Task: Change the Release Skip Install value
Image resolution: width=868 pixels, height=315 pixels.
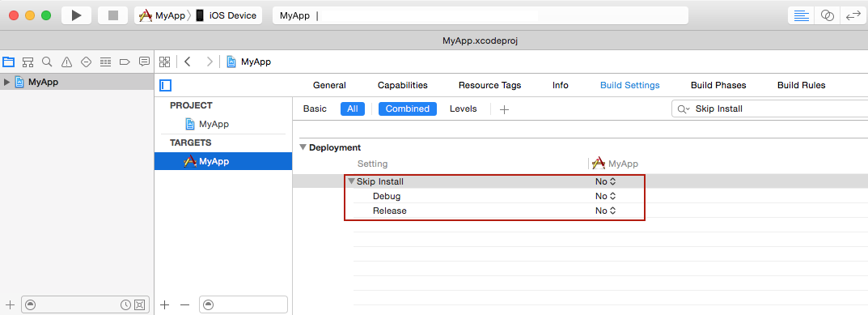Action: point(606,211)
